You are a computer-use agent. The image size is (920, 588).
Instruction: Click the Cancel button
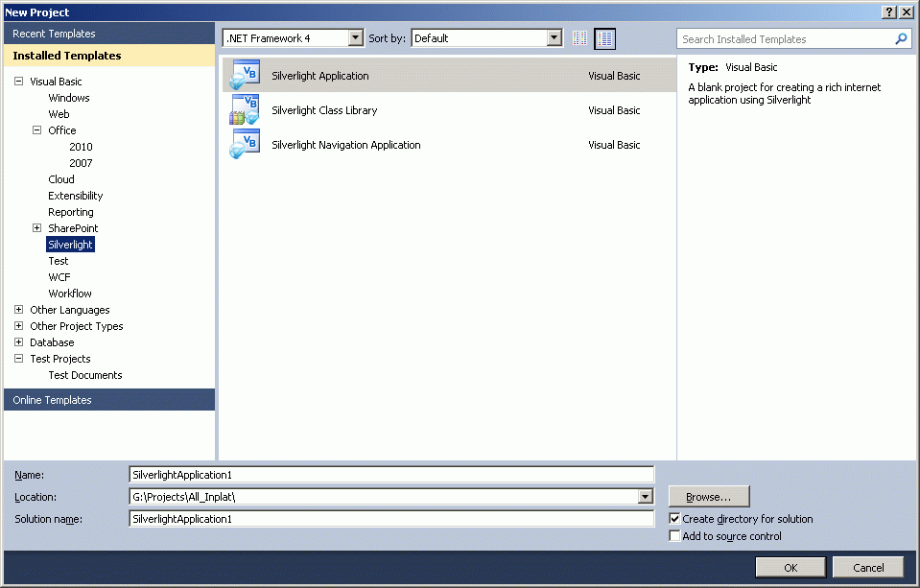point(868,568)
